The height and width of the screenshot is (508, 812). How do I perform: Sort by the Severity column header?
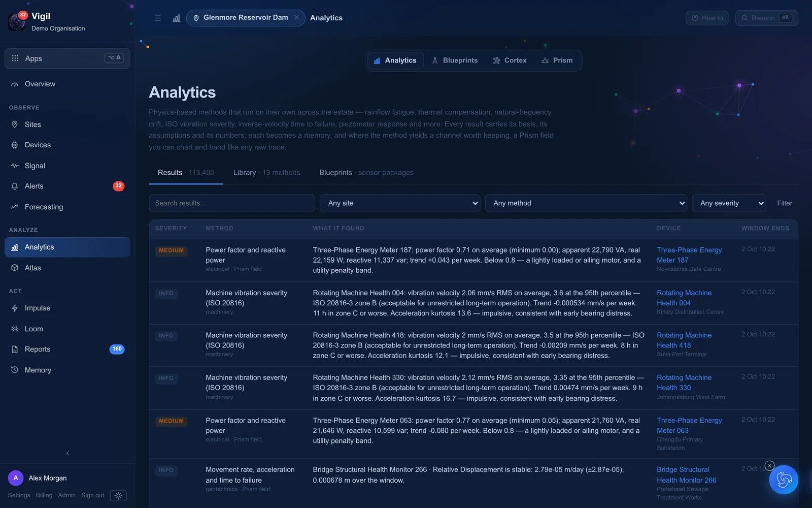click(x=171, y=229)
